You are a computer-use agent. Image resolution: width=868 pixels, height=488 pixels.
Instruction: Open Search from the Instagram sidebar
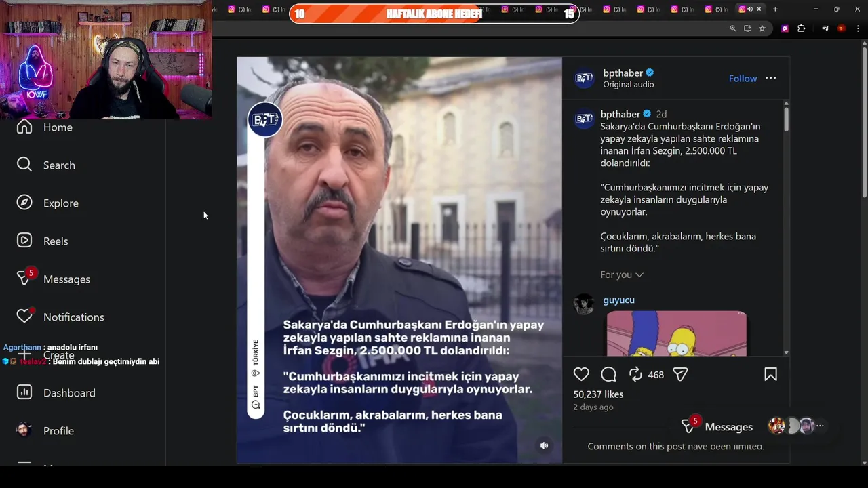click(x=46, y=165)
